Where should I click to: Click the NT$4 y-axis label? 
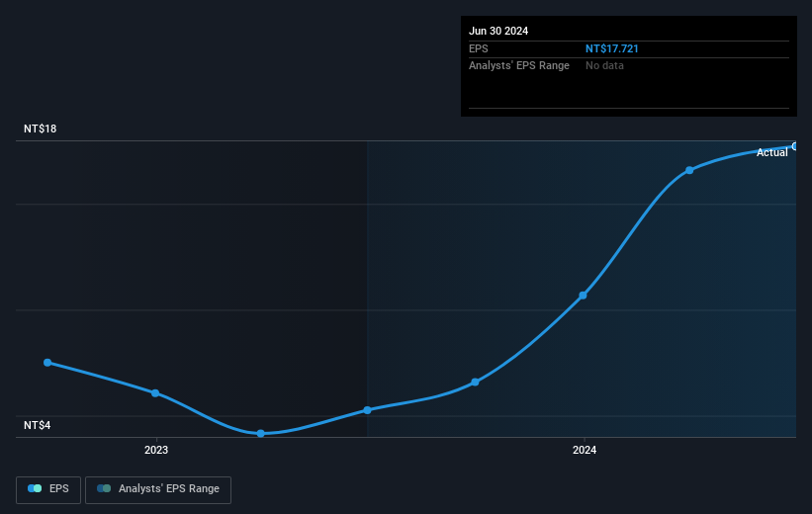tap(37, 425)
